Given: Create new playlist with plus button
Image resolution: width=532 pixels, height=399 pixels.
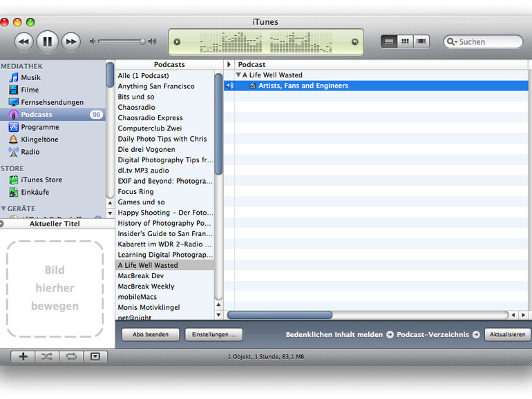Looking at the screenshot, I should click(23, 356).
